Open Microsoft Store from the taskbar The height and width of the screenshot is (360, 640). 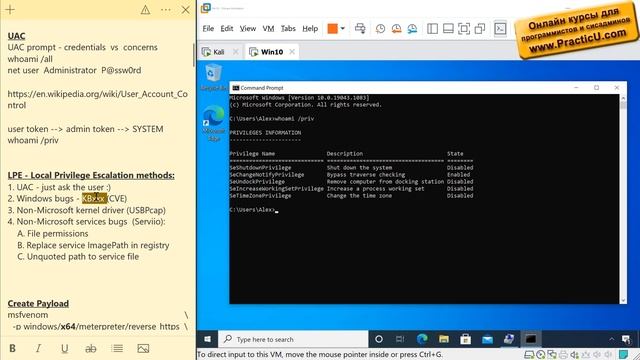(x=465, y=339)
